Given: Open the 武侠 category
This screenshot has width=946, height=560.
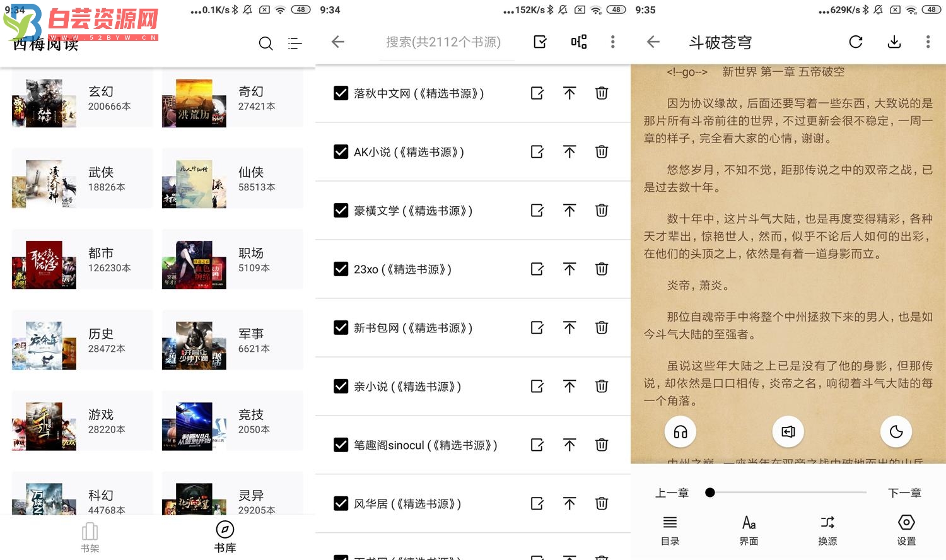Looking at the screenshot, I should (83, 178).
